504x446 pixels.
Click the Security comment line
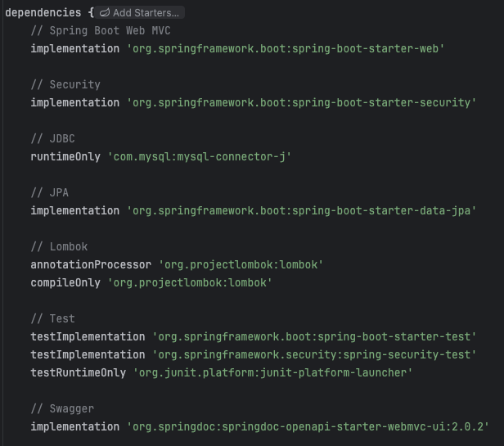[x=65, y=85]
